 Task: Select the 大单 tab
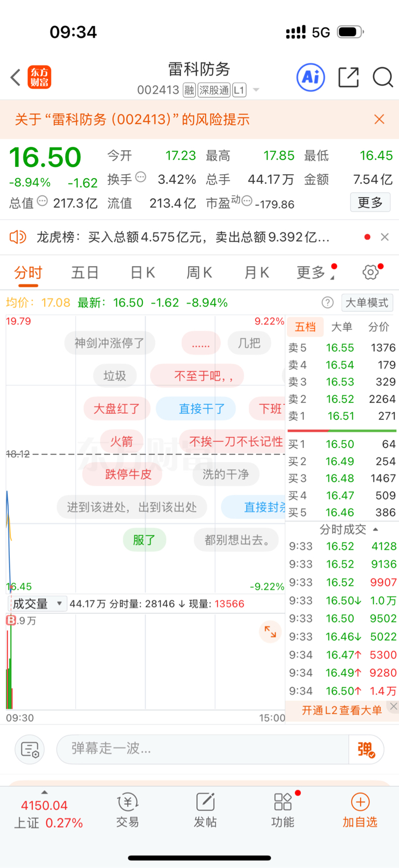click(342, 327)
